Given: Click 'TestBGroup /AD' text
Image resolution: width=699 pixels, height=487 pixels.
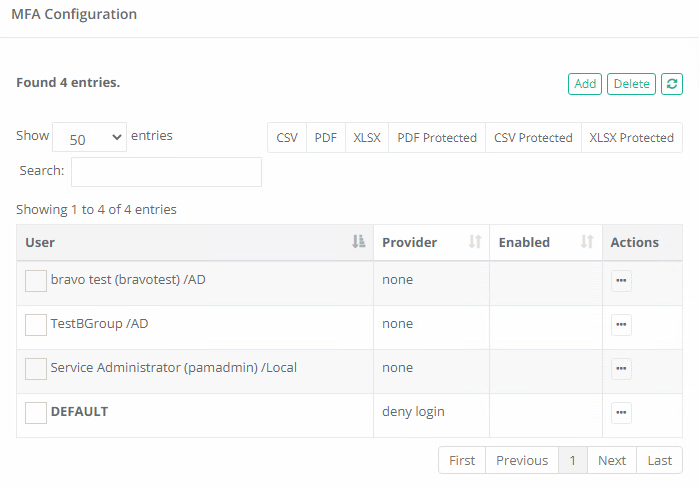Looking at the screenshot, I should [x=99, y=323].
